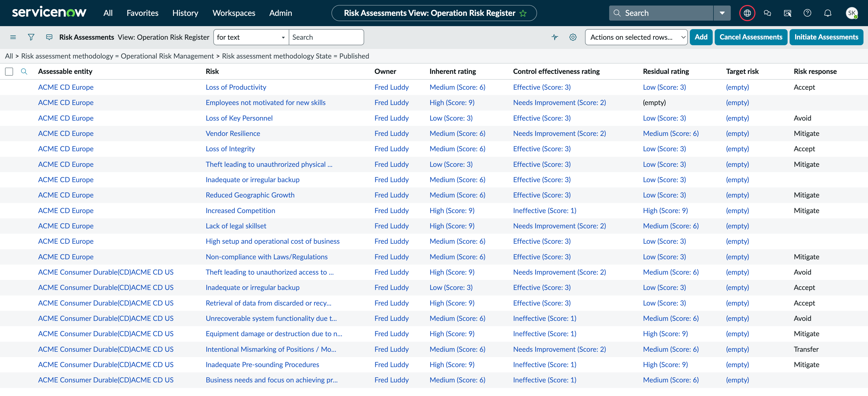This screenshot has height=396, width=868.
Task: Open the Favorites menu
Action: 142,13
